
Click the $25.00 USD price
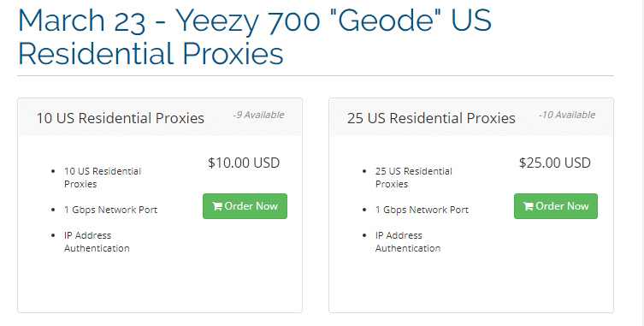coord(554,163)
